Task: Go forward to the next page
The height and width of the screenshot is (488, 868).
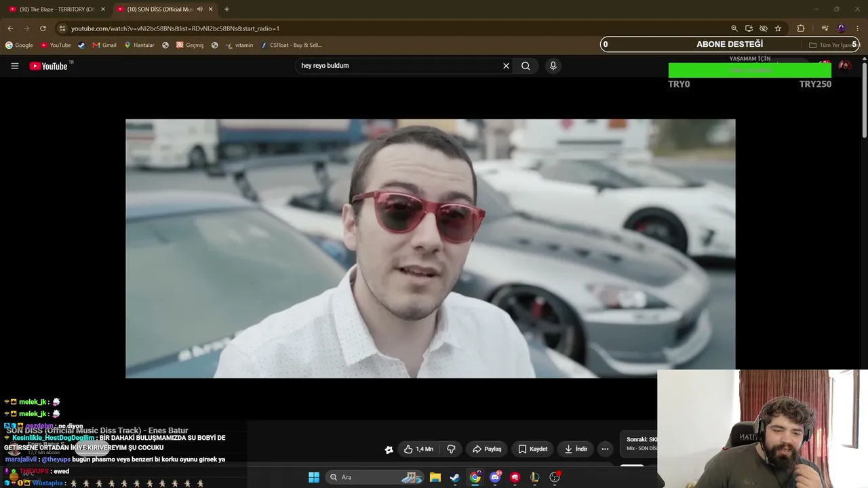Action: pos(26,28)
